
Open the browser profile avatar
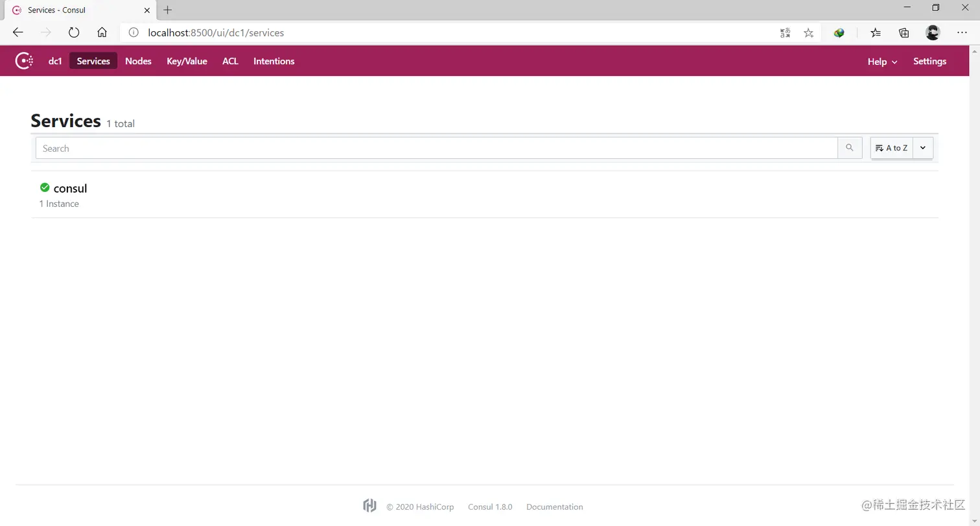933,32
